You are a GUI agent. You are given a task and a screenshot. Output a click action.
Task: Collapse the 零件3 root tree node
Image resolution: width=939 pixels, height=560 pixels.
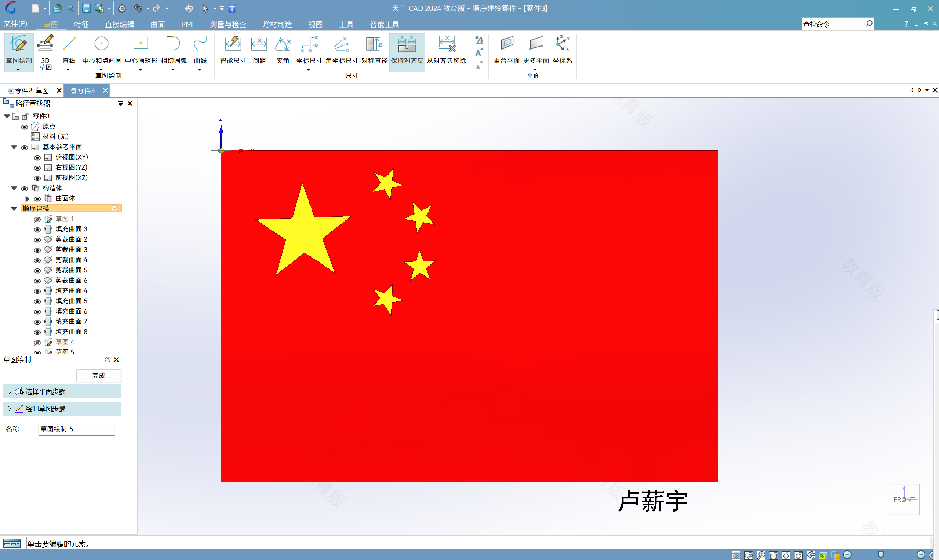(x=7, y=116)
